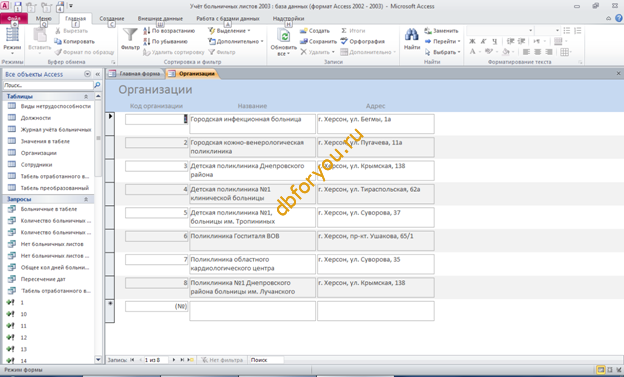Screen dimensions: 624x377
Task: Click Заменить in the Найти group
Action: (441, 31)
